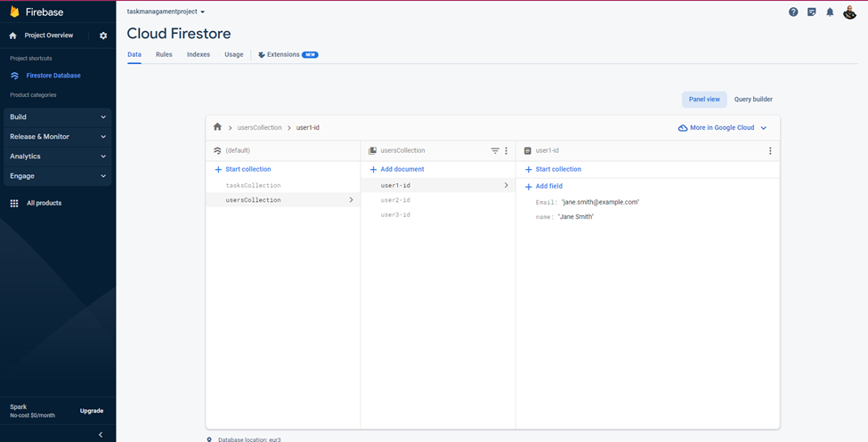Screen dimensions: 868x442
Task: Click the Google Cloud icon
Action: [683, 128]
